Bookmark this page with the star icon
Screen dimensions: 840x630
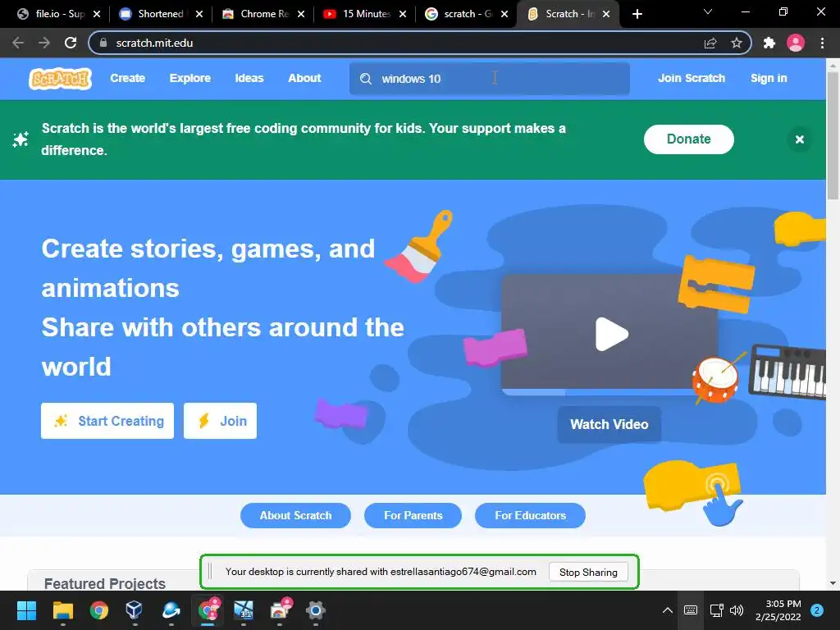pyautogui.click(x=737, y=43)
